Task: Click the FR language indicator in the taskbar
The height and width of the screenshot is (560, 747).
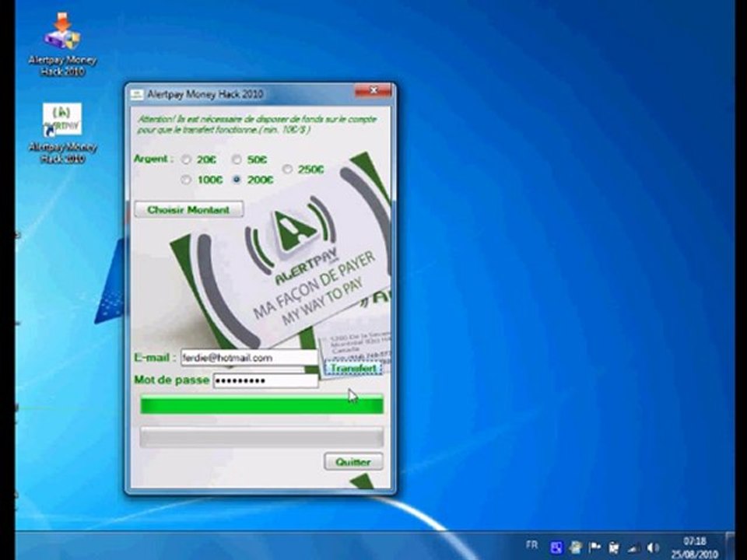Action: tap(531, 544)
